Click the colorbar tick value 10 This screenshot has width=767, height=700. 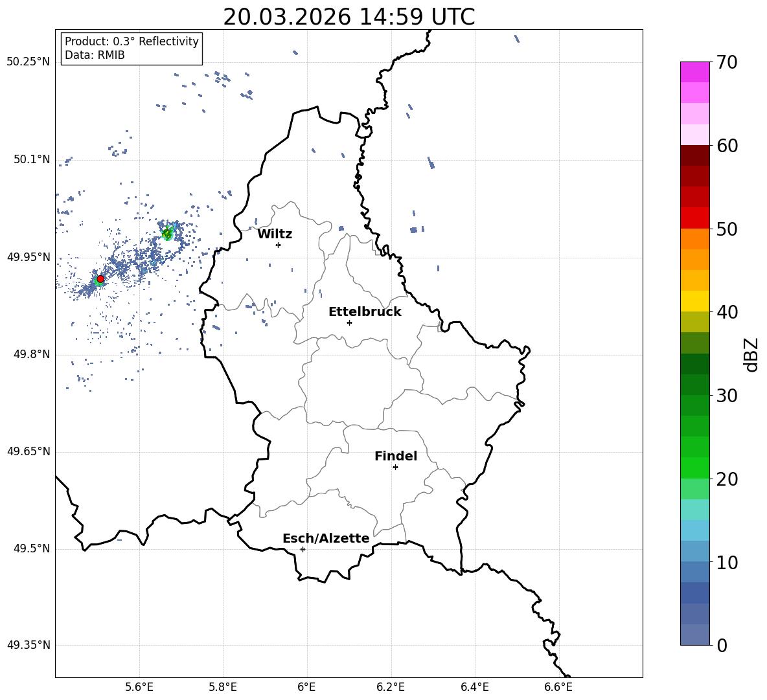[727, 562]
